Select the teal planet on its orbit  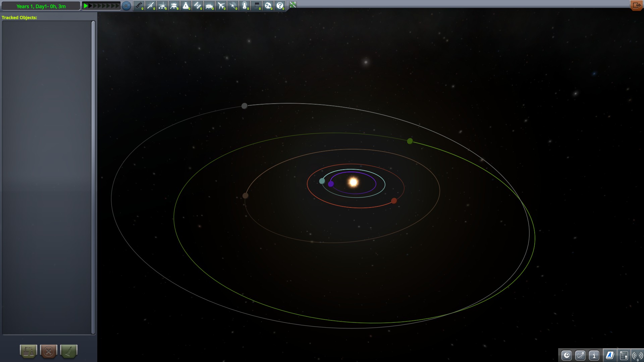322,181
